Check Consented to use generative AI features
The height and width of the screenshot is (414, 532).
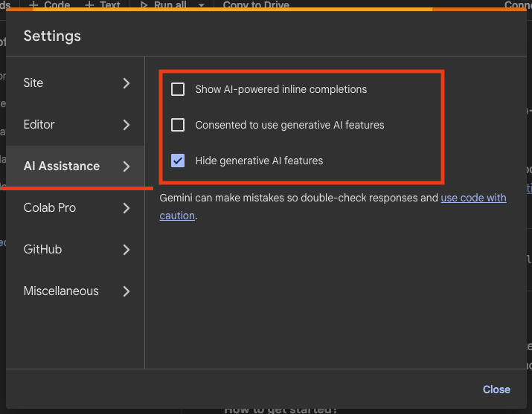coord(178,125)
